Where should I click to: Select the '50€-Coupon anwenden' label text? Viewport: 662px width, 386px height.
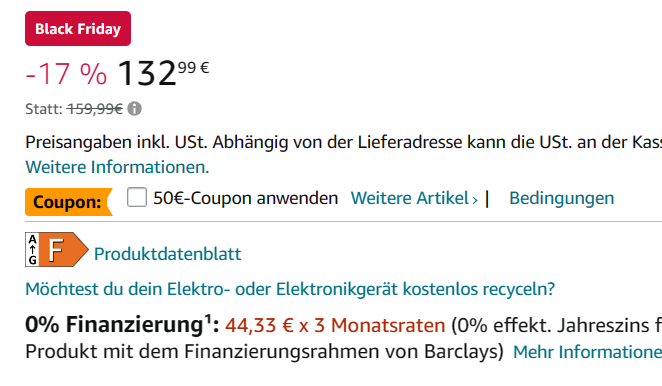tap(246, 198)
